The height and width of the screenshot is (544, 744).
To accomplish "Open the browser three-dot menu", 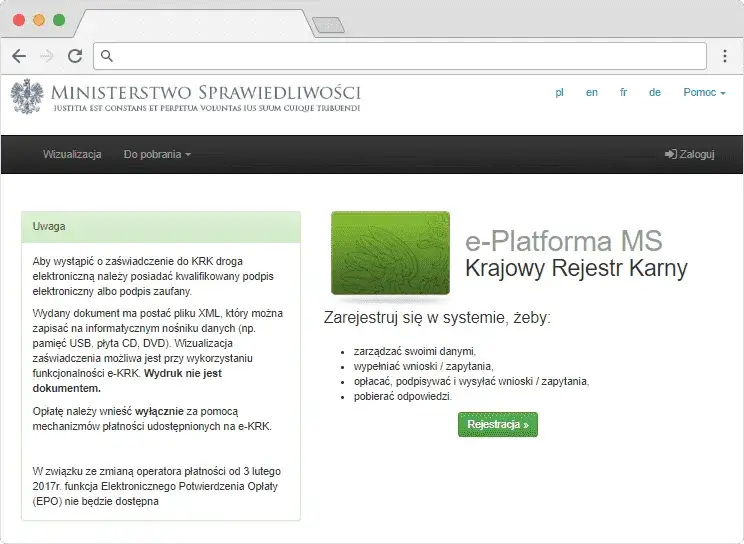I will [725, 56].
